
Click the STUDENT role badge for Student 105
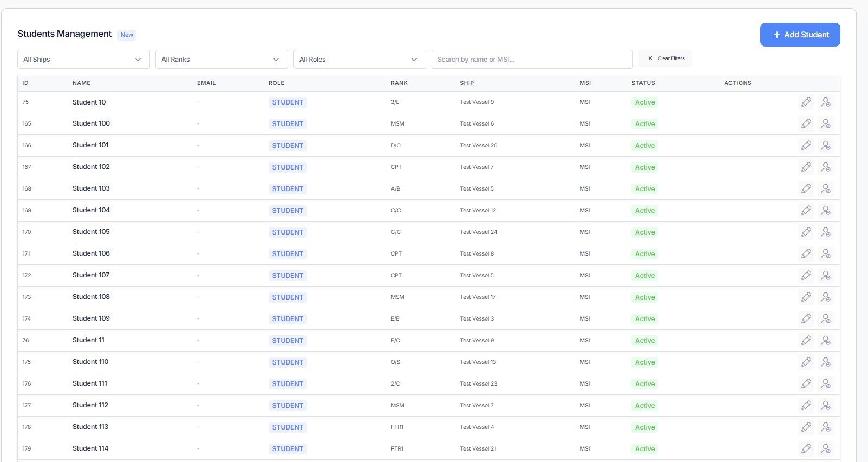[288, 232]
